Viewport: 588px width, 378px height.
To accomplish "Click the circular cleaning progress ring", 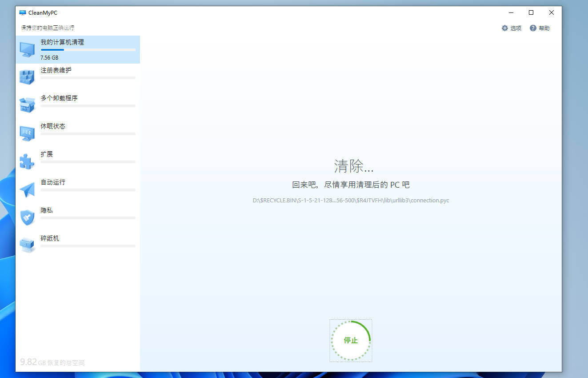I will pos(351,340).
